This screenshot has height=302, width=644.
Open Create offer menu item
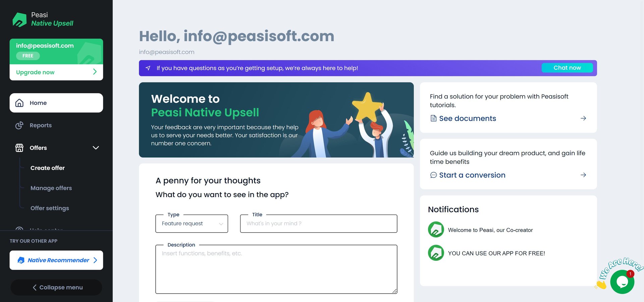tap(48, 168)
